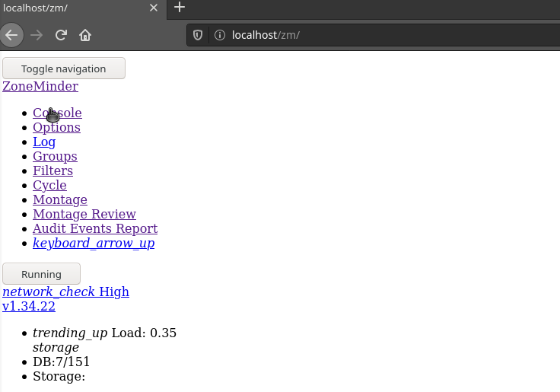The width and height of the screenshot is (560, 392).
Task: Click the browser forward arrow
Action: [x=37, y=35]
